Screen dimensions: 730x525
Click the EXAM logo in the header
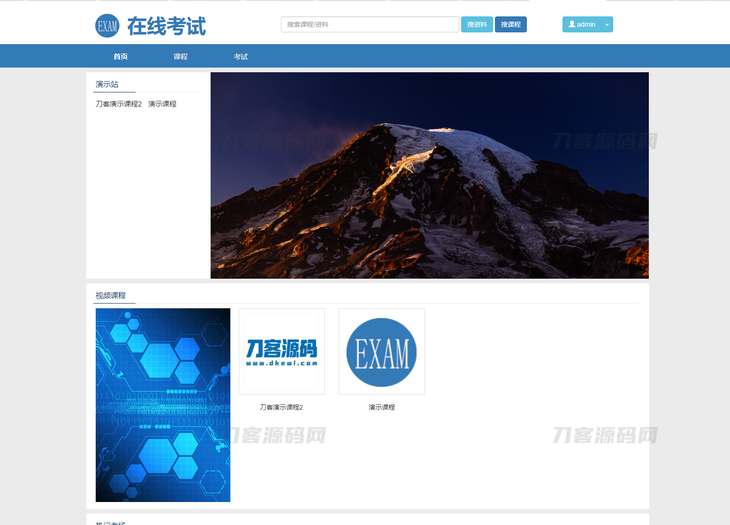click(107, 25)
